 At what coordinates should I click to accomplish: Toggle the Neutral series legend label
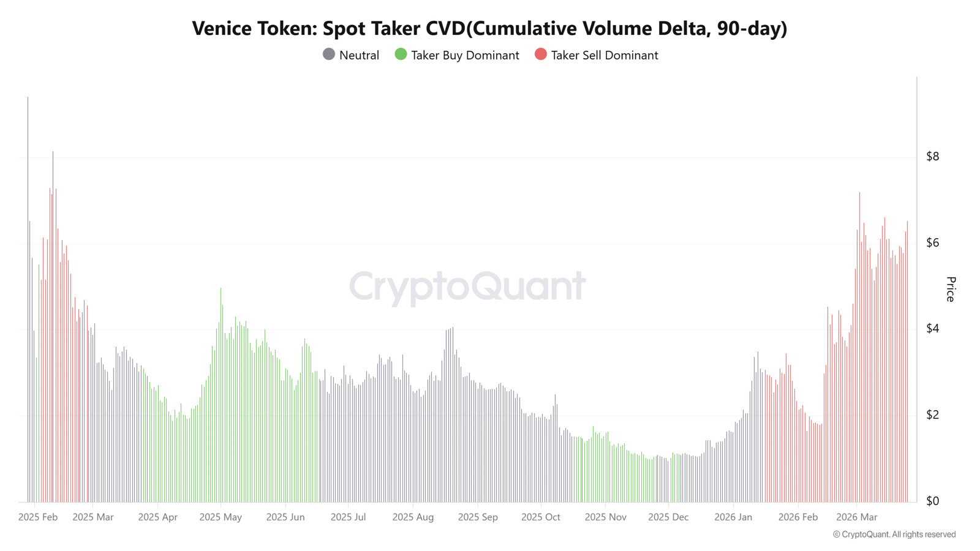click(359, 55)
